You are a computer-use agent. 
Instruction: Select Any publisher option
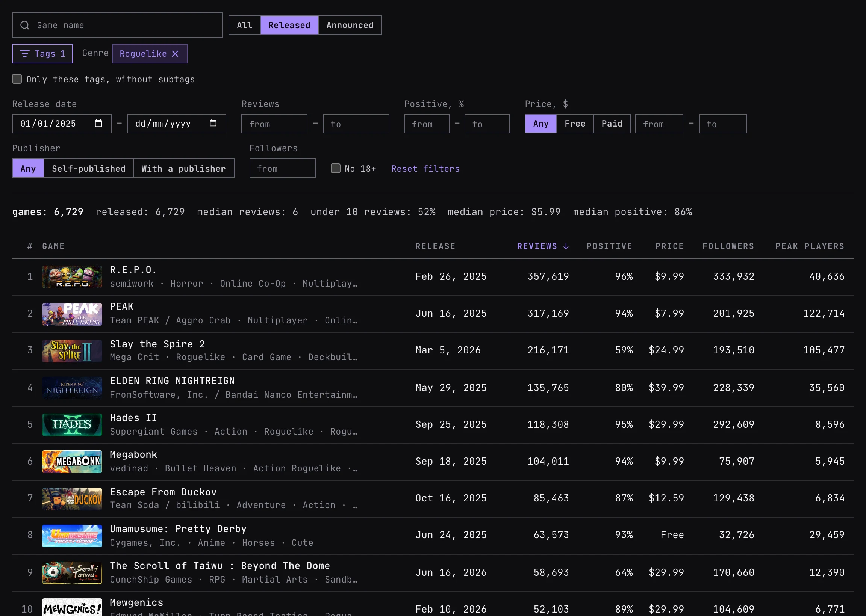(28, 168)
